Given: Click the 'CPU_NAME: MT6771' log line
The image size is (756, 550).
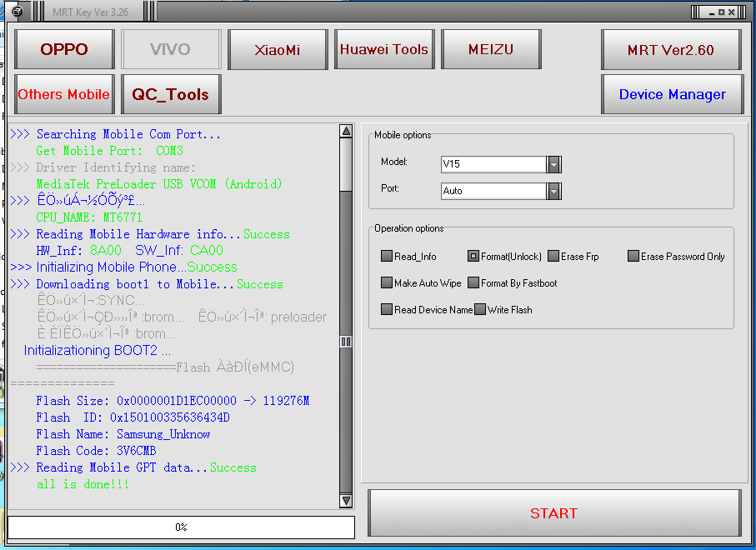Looking at the screenshot, I should coord(89,217).
